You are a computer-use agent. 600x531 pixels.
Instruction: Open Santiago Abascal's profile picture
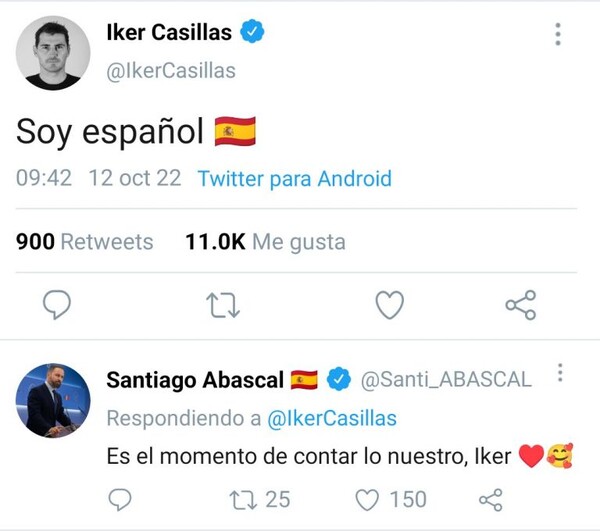(x=52, y=400)
